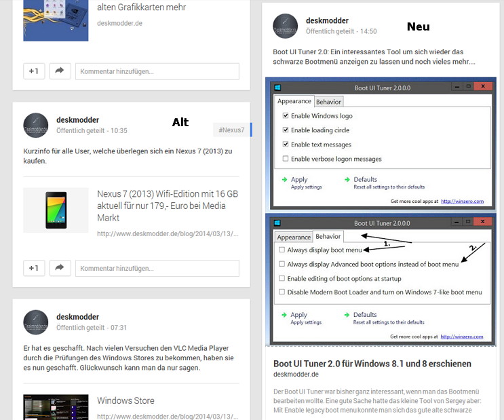Image resolution: width=504 pixels, height=420 pixels.
Task: Open Boot UI Tuner 2.0 article headline
Action: [372, 364]
